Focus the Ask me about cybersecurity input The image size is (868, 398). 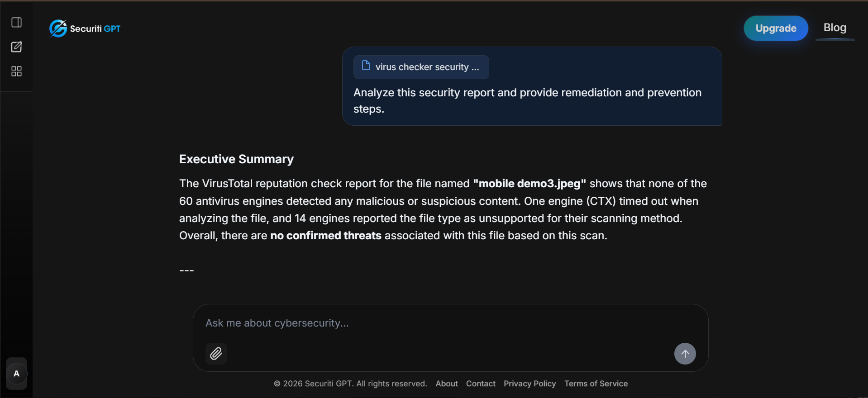pos(450,323)
